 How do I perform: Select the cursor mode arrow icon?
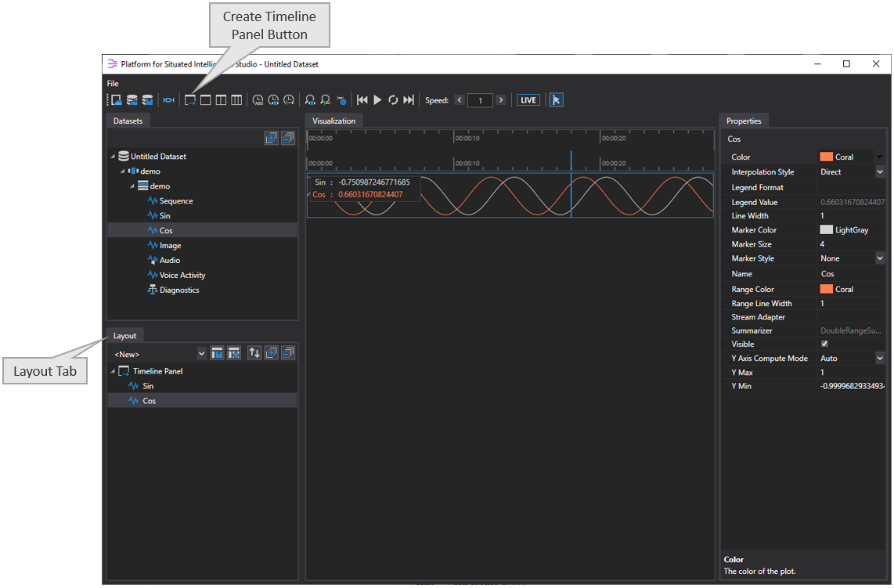click(556, 100)
